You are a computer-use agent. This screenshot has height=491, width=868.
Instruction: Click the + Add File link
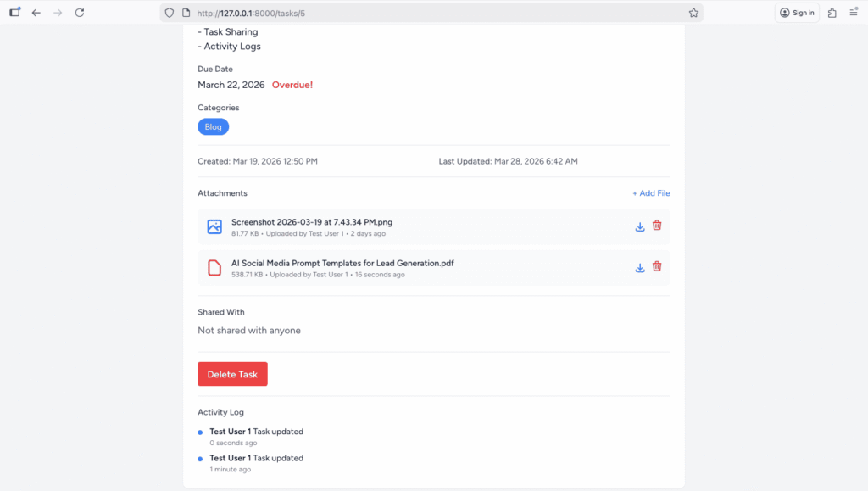click(x=651, y=193)
